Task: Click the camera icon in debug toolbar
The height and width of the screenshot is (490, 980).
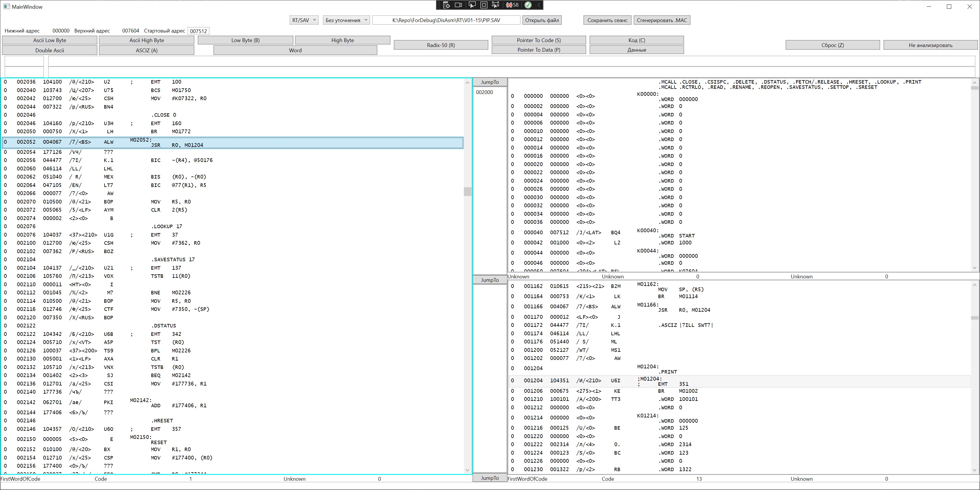Action: pyautogui.click(x=458, y=5)
